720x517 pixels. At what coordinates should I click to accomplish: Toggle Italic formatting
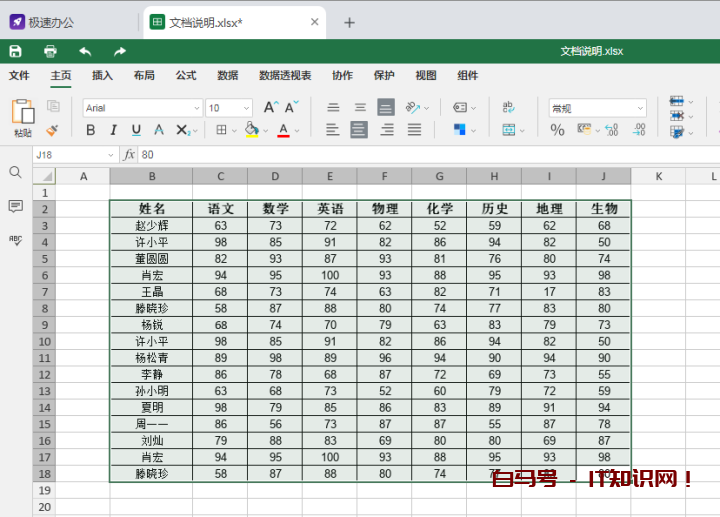pos(113,130)
